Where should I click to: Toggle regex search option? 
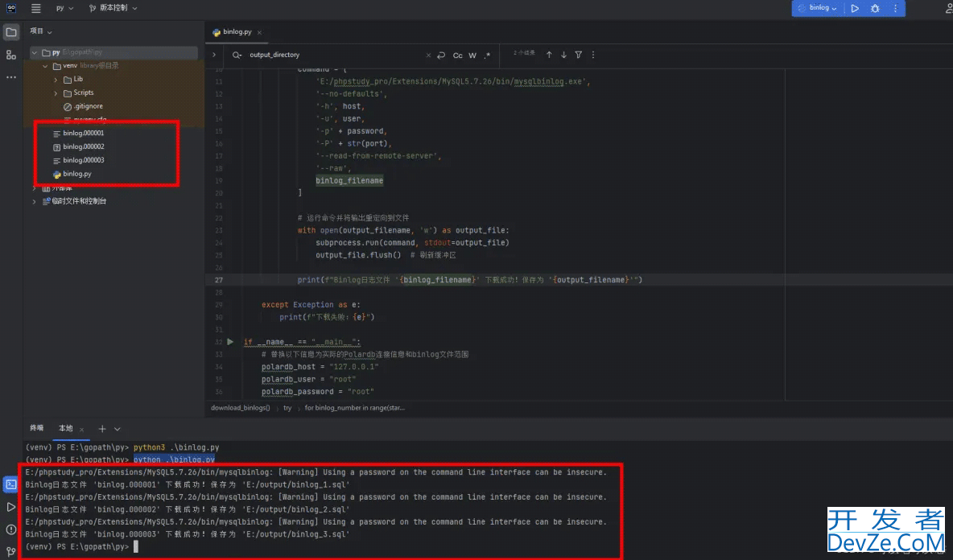(487, 56)
